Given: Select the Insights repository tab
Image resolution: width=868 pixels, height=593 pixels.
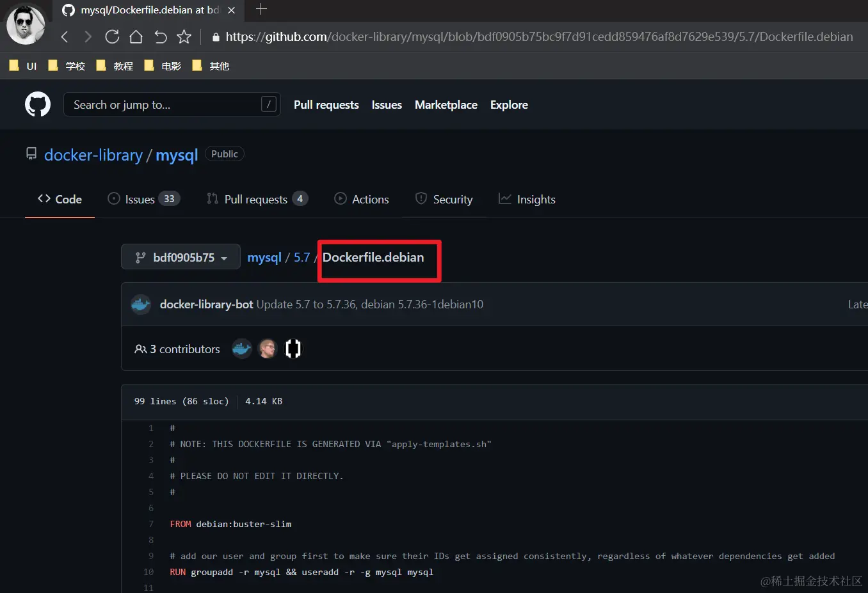Looking at the screenshot, I should click(527, 199).
